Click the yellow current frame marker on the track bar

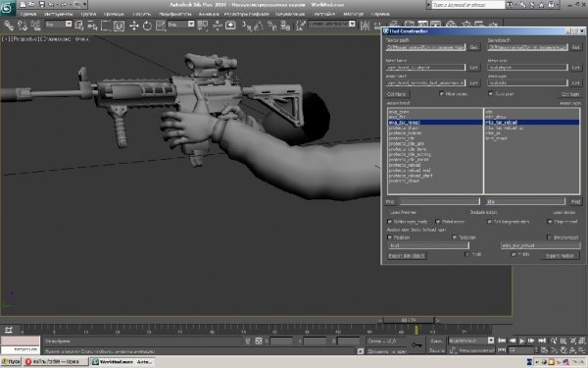[x=416, y=330]
